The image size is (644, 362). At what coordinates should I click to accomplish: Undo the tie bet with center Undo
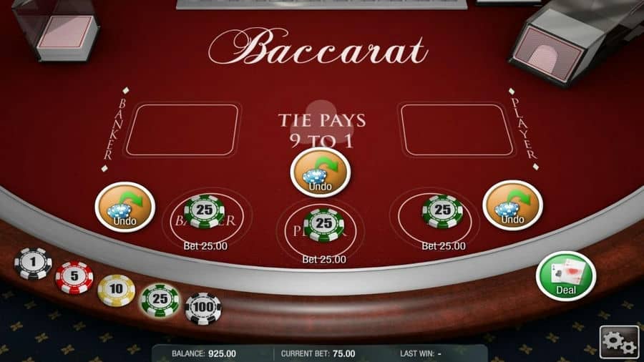(x=321, y=172)
